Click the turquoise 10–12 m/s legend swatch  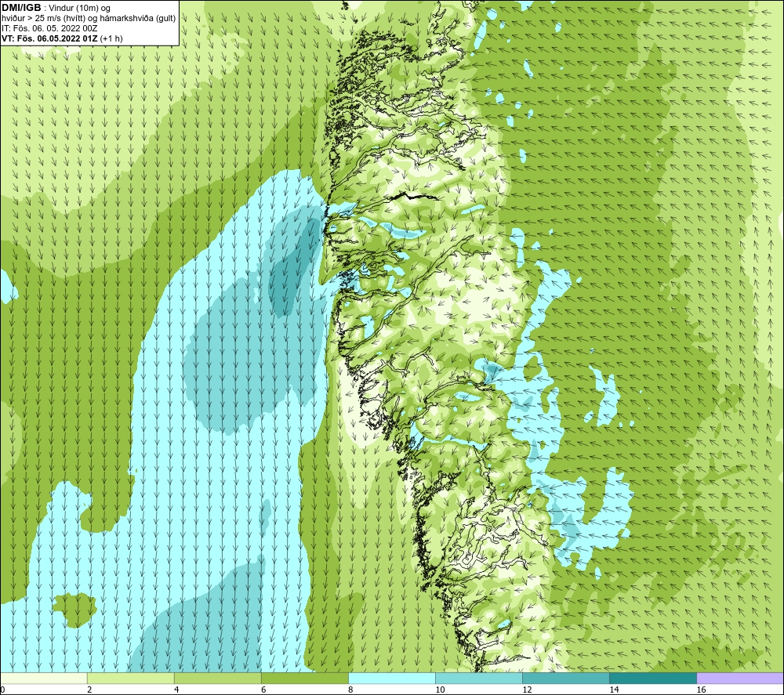(478, 678)
